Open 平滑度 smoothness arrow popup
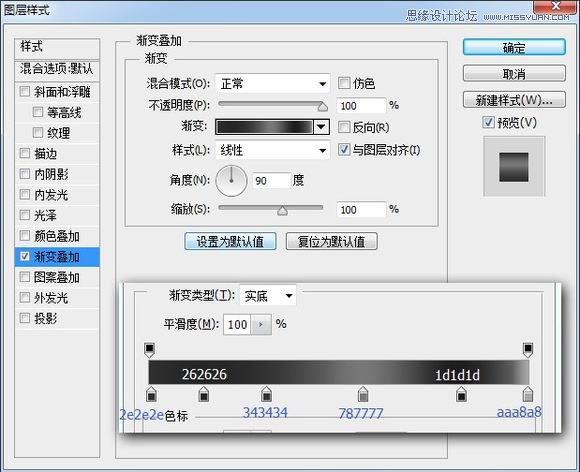Viewport: 580px width, 472px height. coord(261,325)
